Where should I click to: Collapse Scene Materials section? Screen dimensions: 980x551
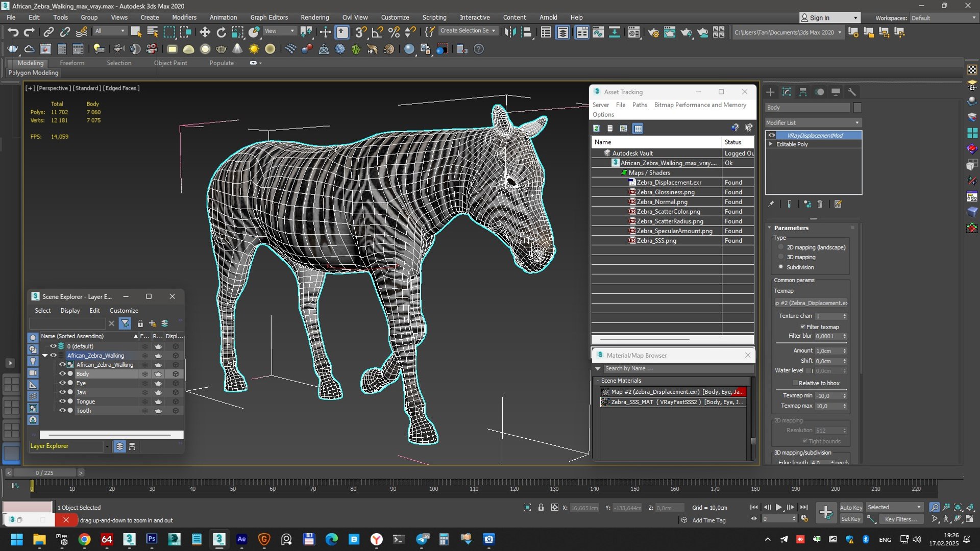pos(598,381)
